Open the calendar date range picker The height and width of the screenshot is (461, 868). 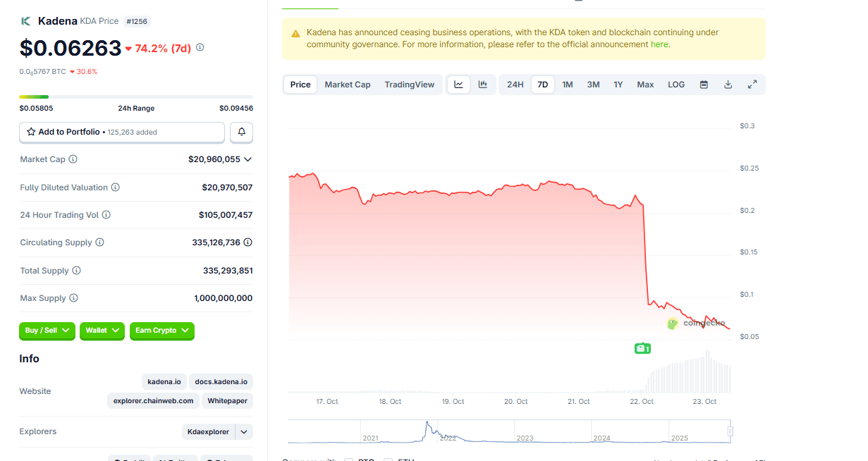pos(704,85)
